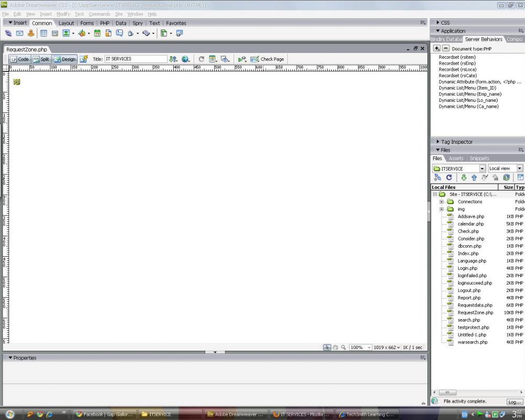Click the Zoom tool magnifier icon

[x=343, y=348]
